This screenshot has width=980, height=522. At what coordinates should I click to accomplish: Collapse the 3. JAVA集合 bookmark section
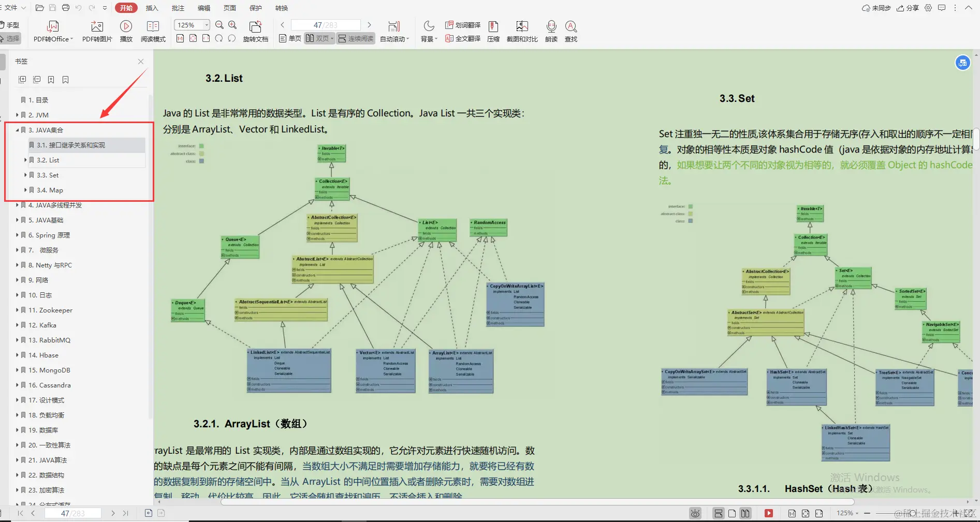coord(18,130)
